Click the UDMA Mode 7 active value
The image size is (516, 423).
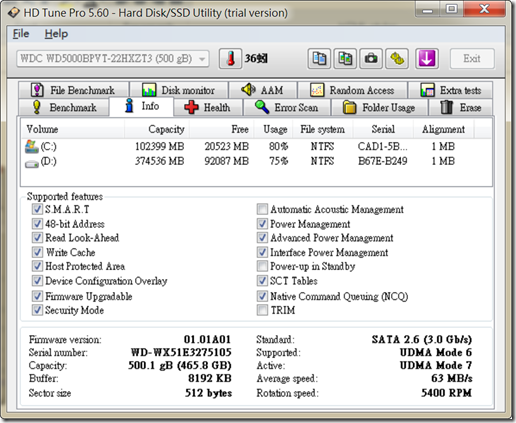[x=436, y=365]
